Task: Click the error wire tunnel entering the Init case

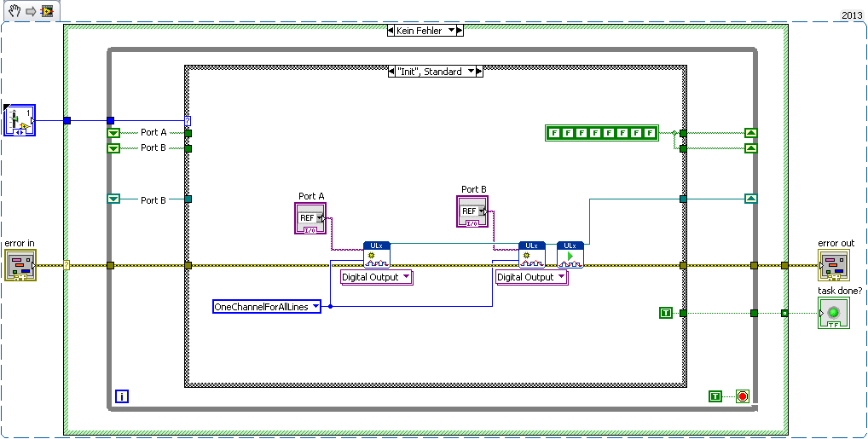Action: [188, 266]
